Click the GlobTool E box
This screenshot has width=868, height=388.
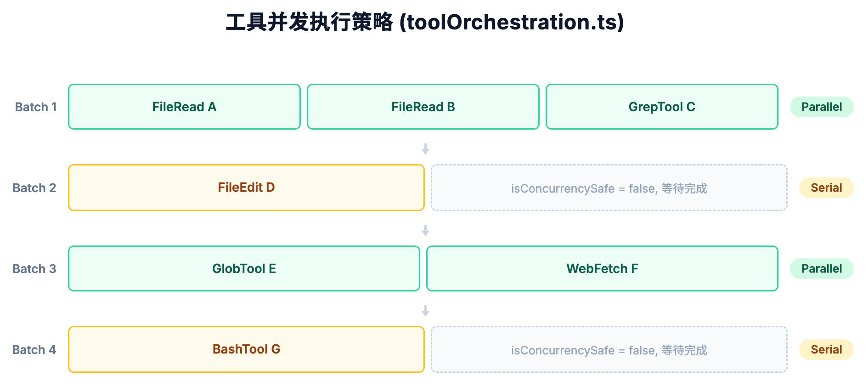coord(244,268)
